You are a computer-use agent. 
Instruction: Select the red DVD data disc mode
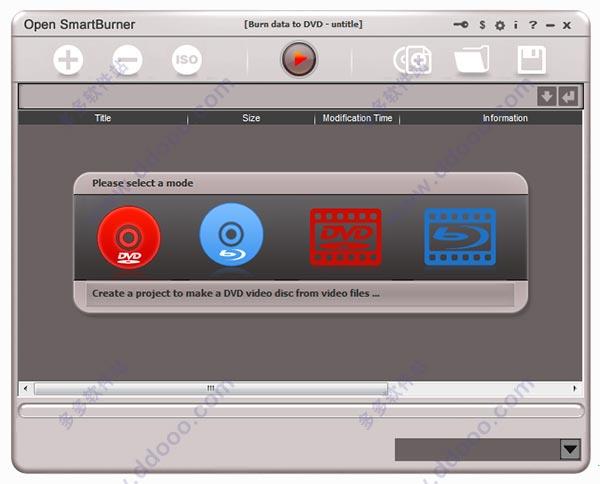pyautogui.click(x=129, y=237)
